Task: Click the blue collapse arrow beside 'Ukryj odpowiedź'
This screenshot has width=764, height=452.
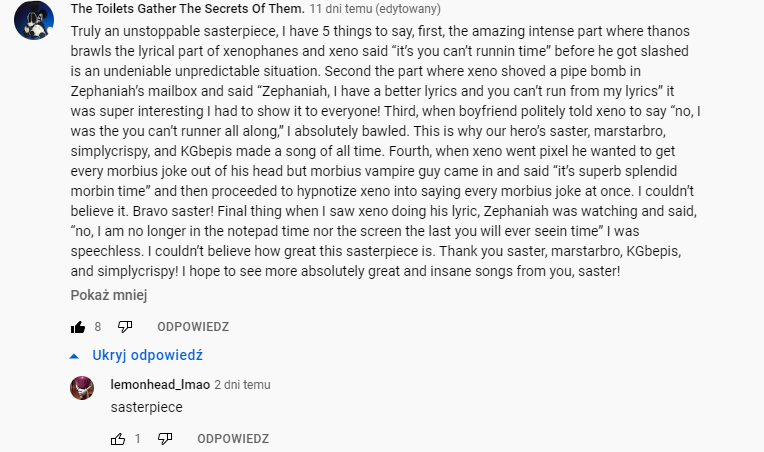Action: 74,355
